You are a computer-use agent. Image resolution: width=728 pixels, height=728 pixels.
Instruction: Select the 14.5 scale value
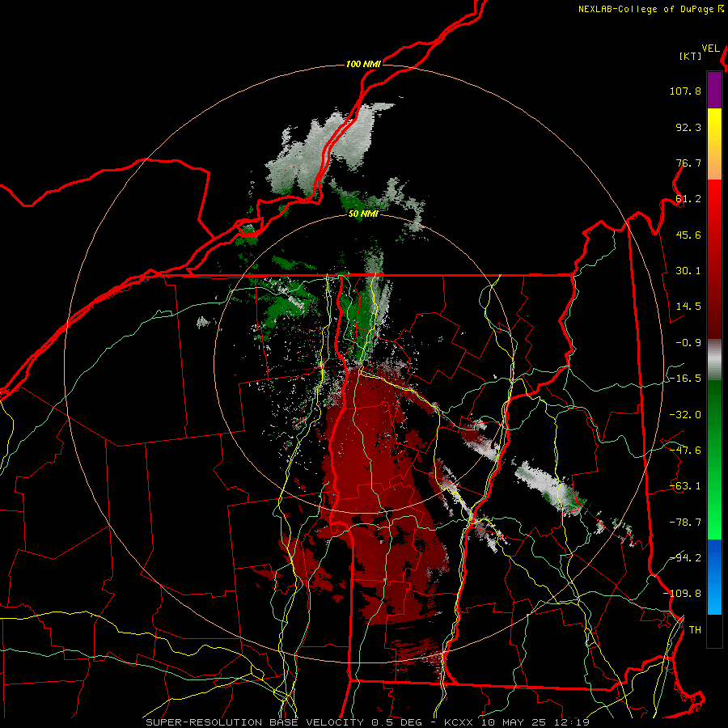[x=688, y=307]
